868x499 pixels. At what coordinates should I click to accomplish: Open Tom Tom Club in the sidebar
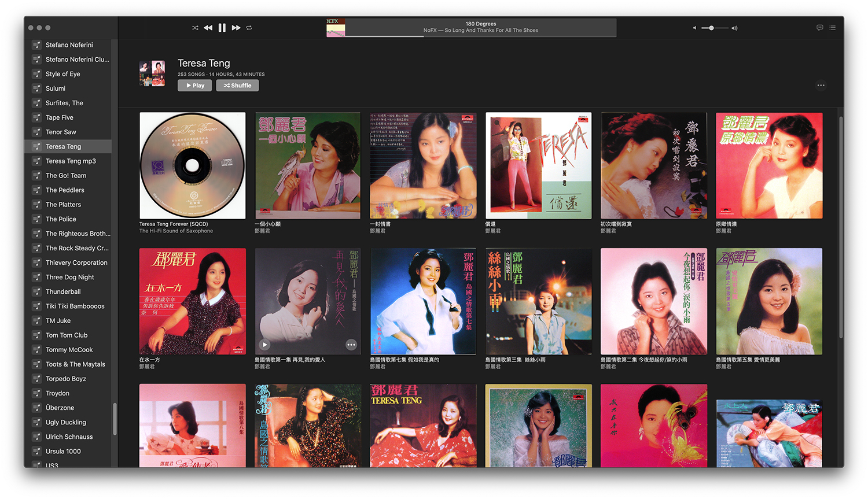point(68,335)
